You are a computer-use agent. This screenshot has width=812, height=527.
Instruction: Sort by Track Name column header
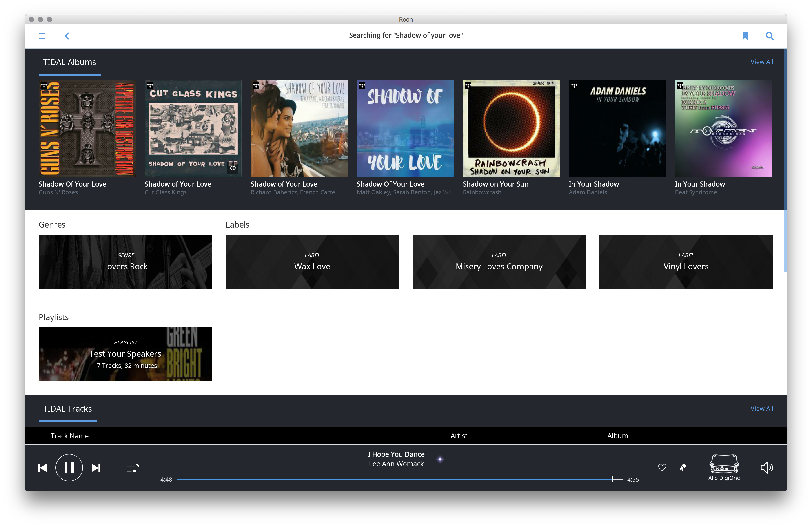(x=70, y=436)
